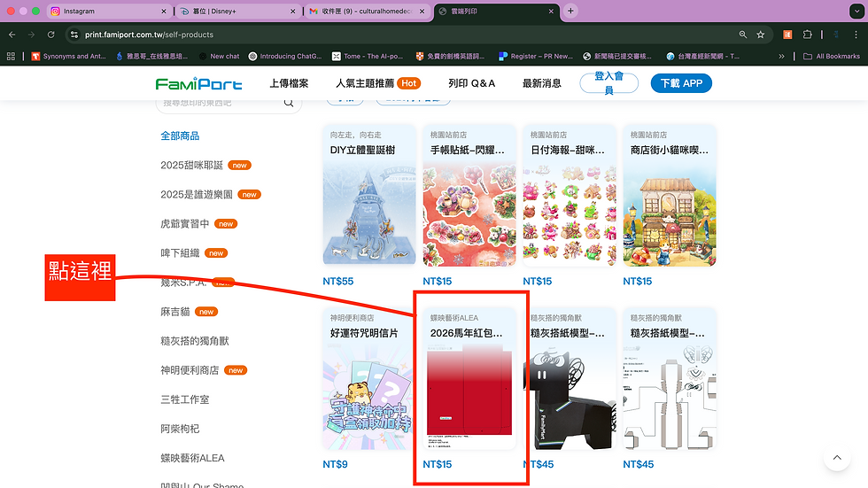This screenshot has width=868, height=488.
Task: Open the tab search dropdown arrow
Action: [x=856, y=11]
